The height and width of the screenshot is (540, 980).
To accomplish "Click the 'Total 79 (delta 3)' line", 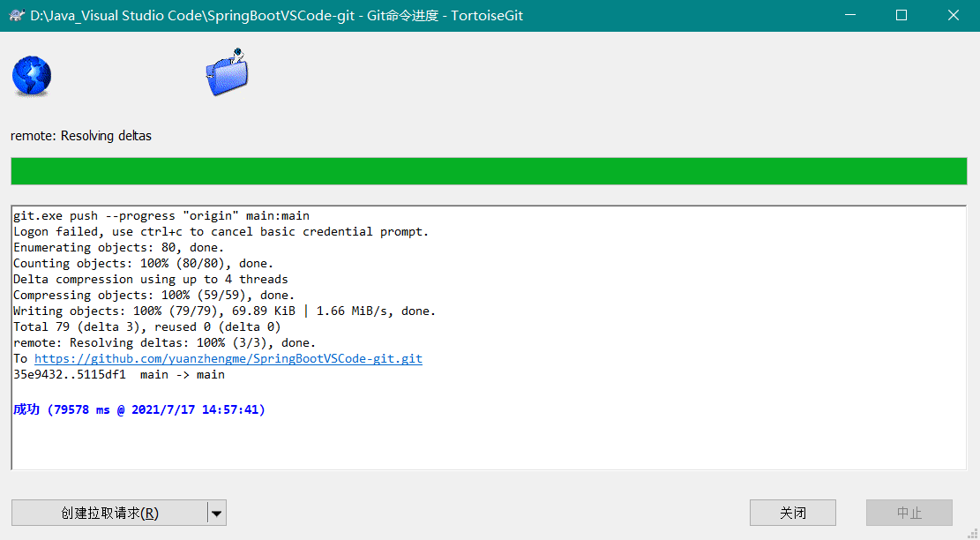I will (147, 326).
